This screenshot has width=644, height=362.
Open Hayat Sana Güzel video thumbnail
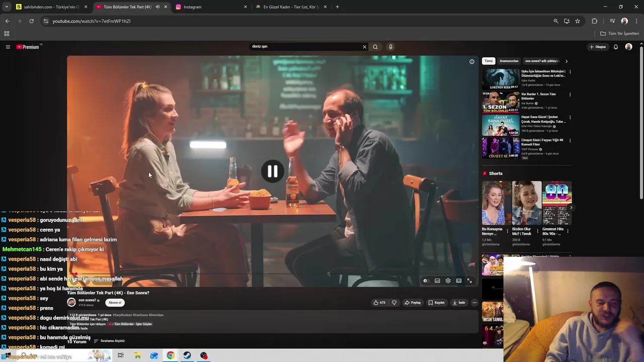click(x=501, y=125)
